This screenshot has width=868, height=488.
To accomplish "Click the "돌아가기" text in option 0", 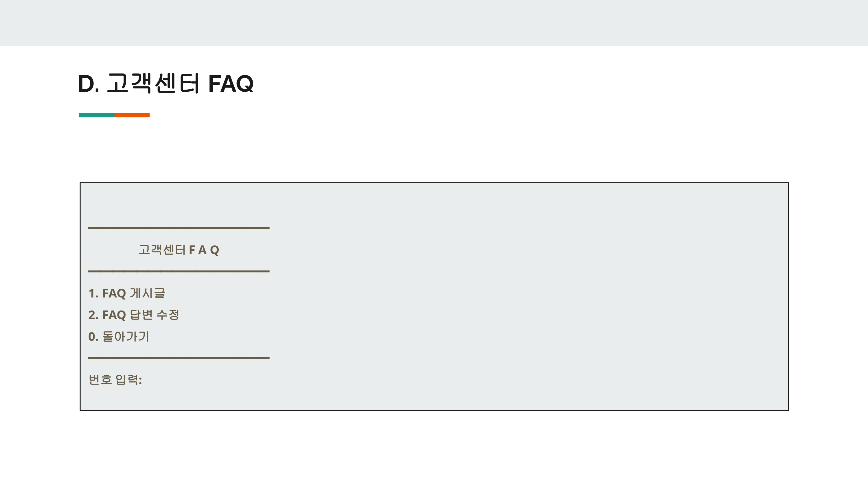I will [x=126, y=336].
